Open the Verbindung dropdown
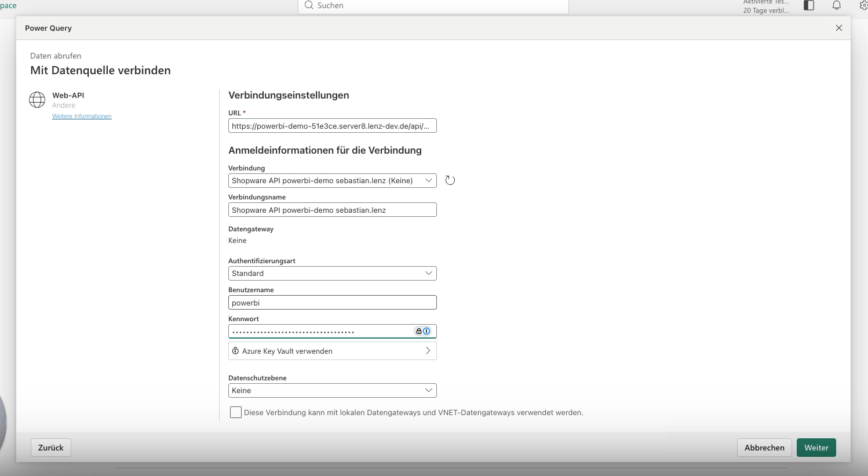868x476 pixels. coord(332,180)
